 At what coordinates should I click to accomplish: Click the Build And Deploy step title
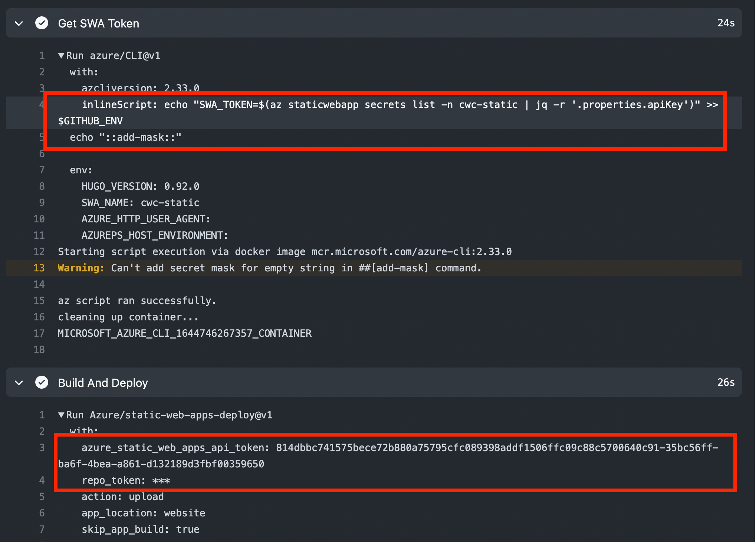tap(103, 382)
